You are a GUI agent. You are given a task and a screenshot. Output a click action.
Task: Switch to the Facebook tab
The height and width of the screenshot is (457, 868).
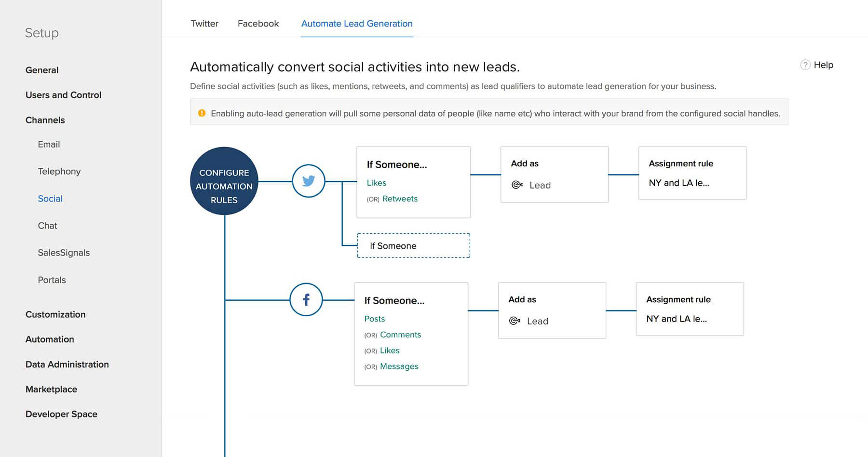click(x=258, y=24)
